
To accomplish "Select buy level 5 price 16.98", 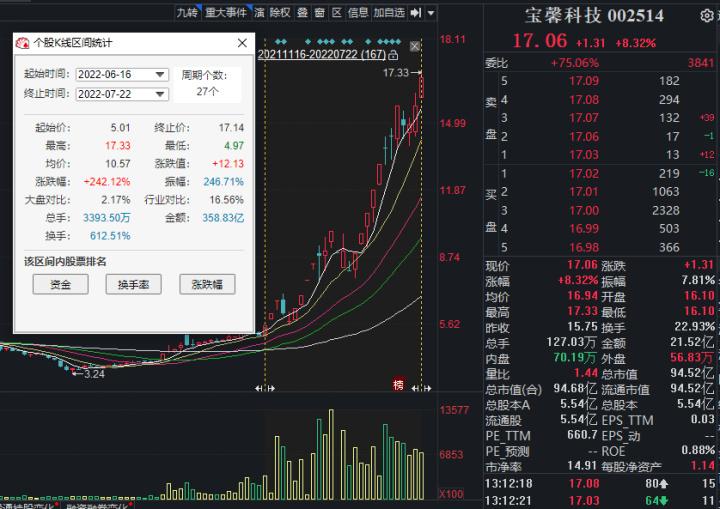I will point(584,248).
